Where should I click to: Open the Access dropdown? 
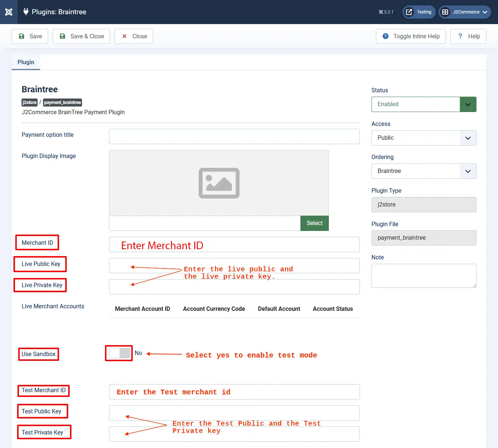[424, 138]
